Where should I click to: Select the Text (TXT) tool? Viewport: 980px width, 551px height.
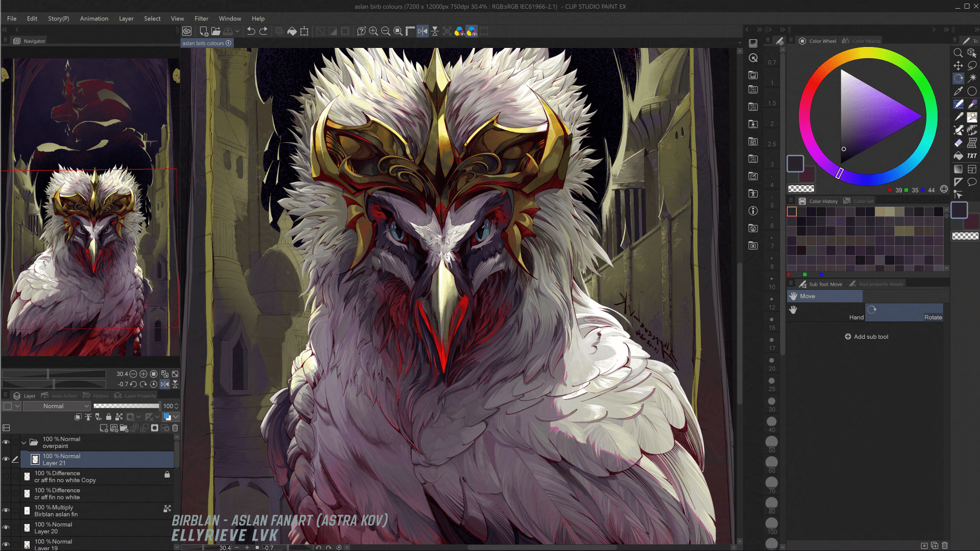pyautogui.click(x=972, y=156)
